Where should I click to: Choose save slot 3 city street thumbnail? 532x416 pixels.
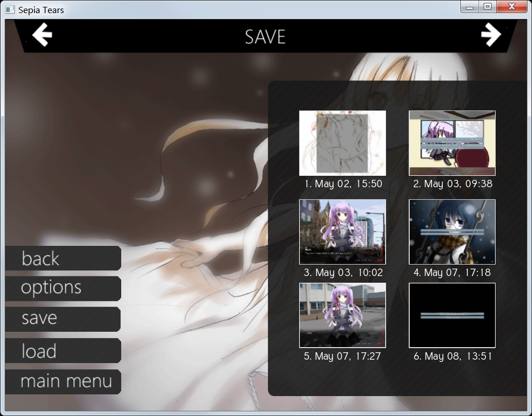tap(343, 232)
